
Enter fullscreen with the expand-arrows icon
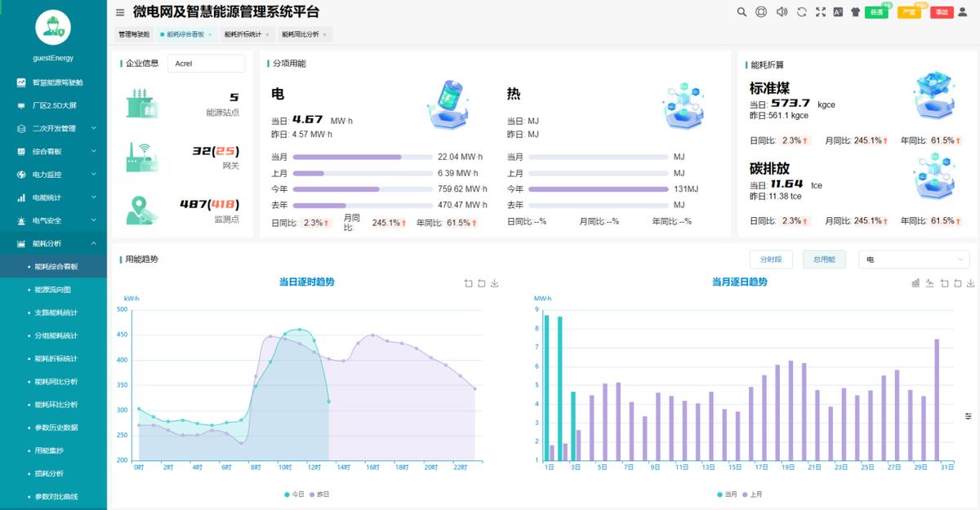click(x=821, y=12)
